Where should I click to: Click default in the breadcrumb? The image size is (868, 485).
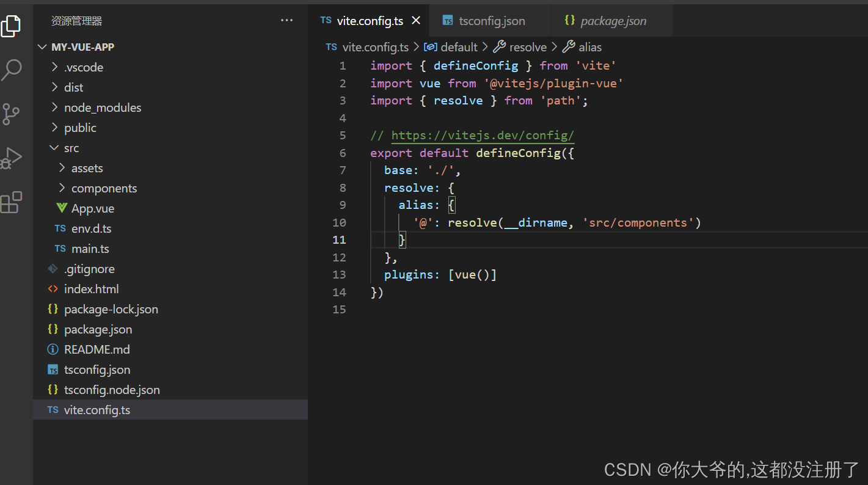[459, 47]
